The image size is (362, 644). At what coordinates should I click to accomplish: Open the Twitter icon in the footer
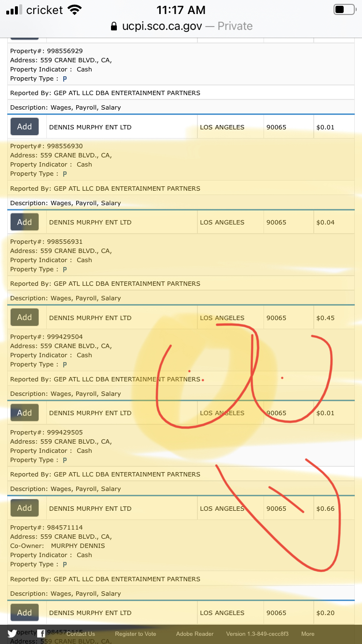point(12,633)
